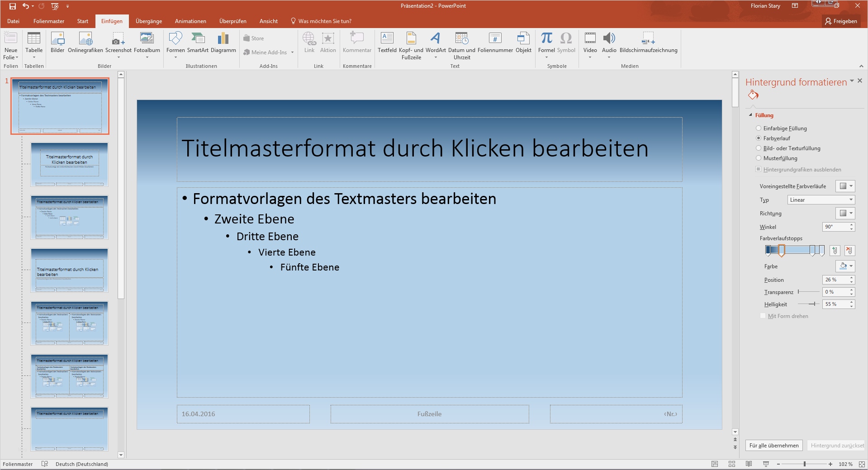Select Einfarbige Füllung
The width and height of the screenshot is (868, 470).
coord(759,128)
